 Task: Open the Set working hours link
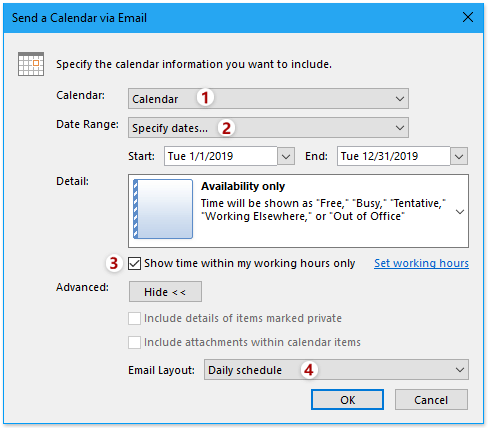coord(421,263)
